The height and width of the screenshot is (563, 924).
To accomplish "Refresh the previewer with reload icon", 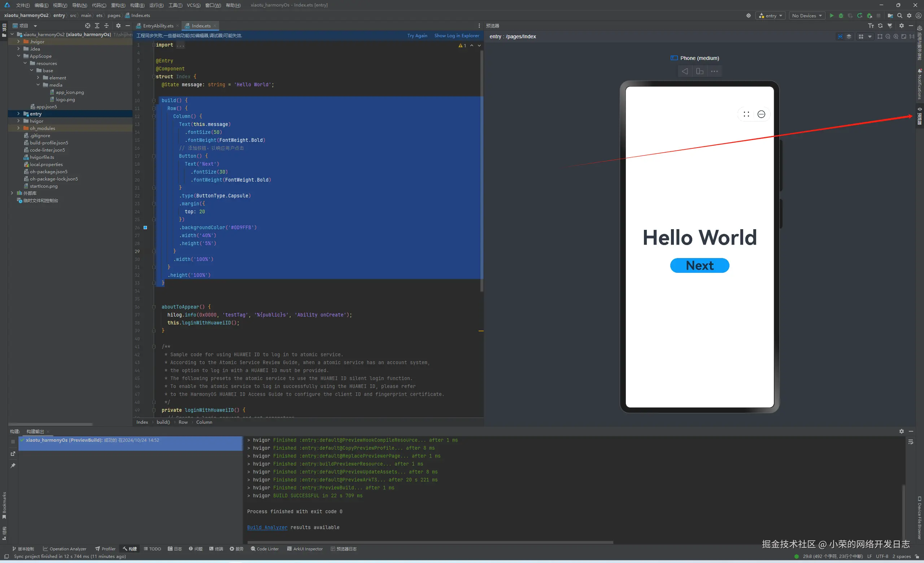I will click(880, 26).
